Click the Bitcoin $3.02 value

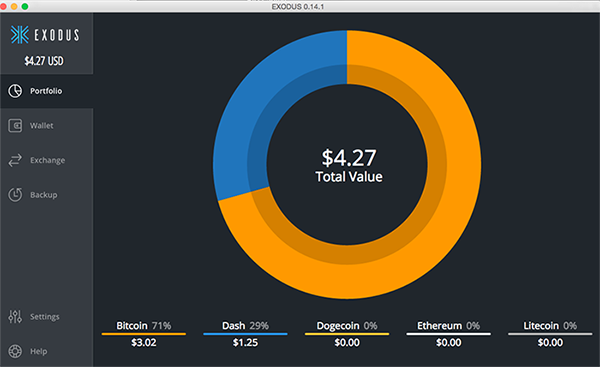[x=144, y=343]
